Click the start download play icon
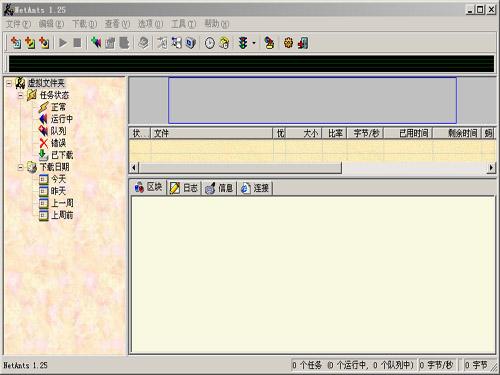Viewport: 500px width, 375px height. coord(63,43)
